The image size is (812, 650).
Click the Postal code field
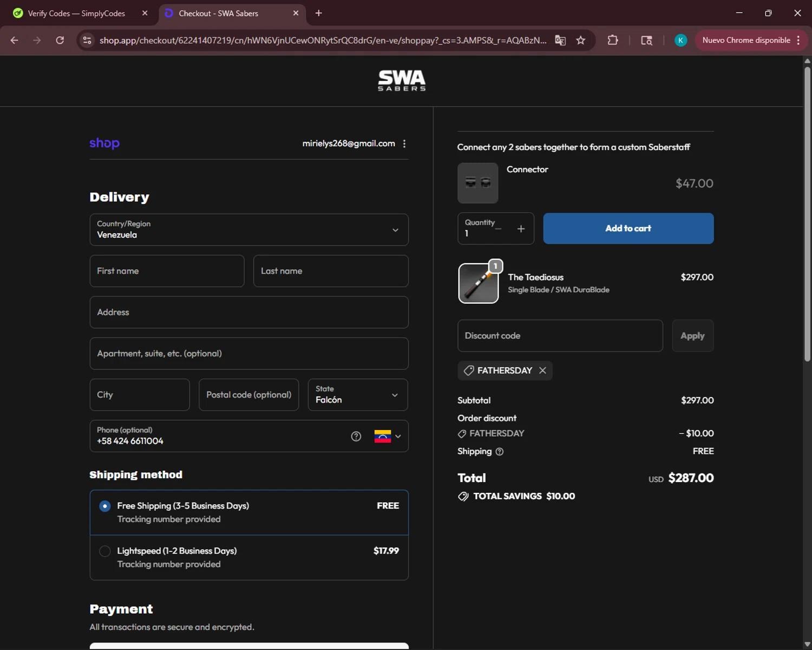coord(248,394)
